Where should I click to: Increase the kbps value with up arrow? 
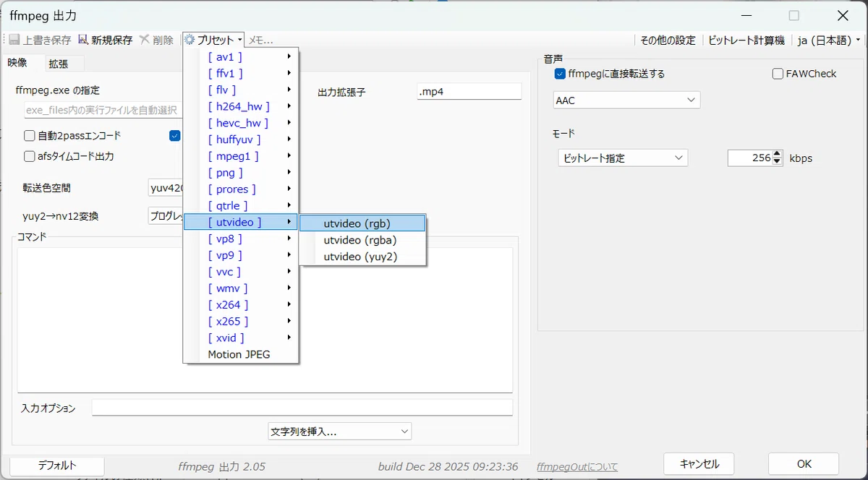click(x=778, y=154)
